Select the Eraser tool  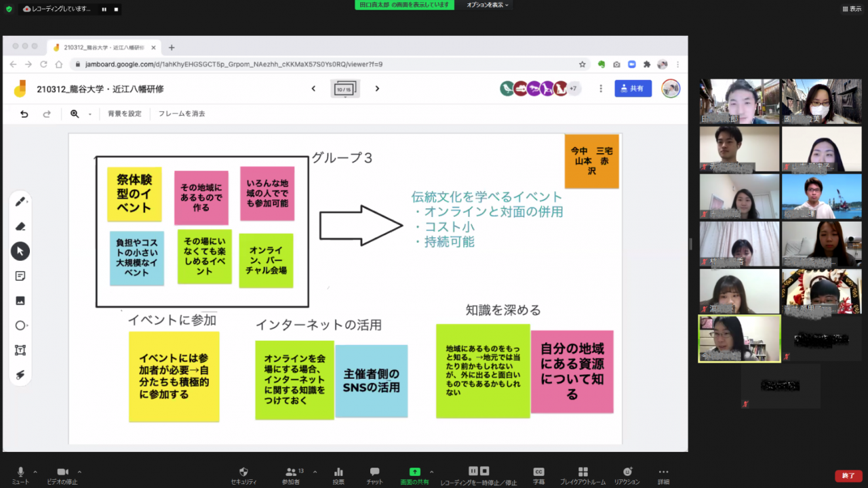pos(20,226)
